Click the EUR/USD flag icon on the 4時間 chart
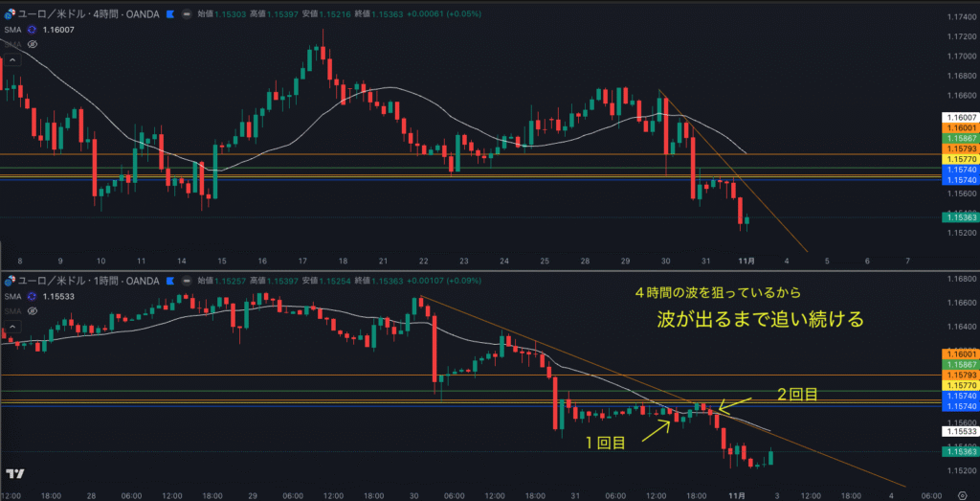Viewport: 980px width, 501px height. point(9,13)
